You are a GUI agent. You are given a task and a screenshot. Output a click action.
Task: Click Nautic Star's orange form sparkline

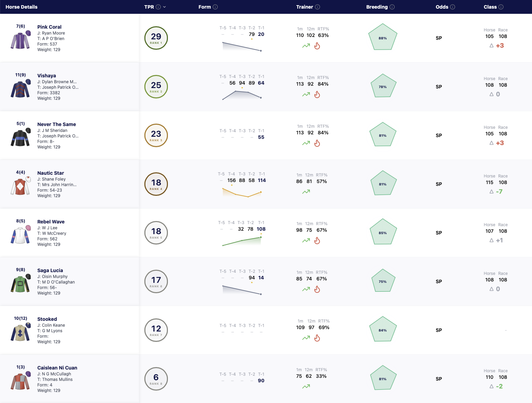242,192
